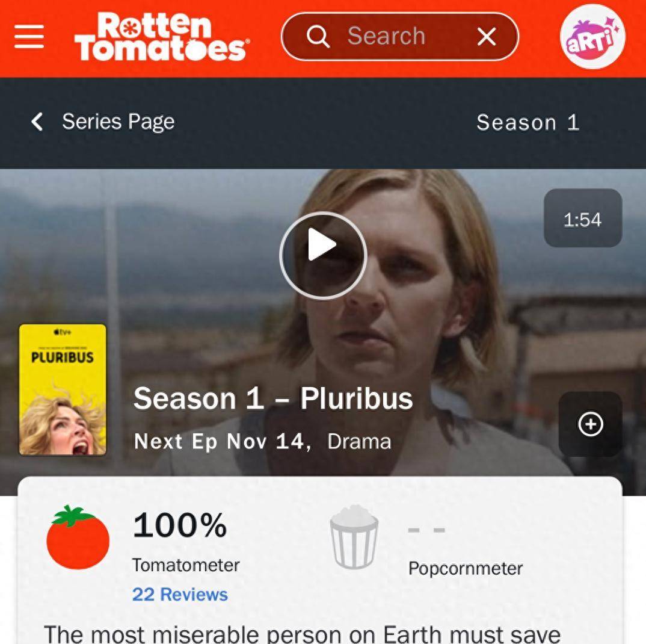This screenshot has height=644, width=646.
Task: Open the 22 Reviews link
Action: coord(180,594)
